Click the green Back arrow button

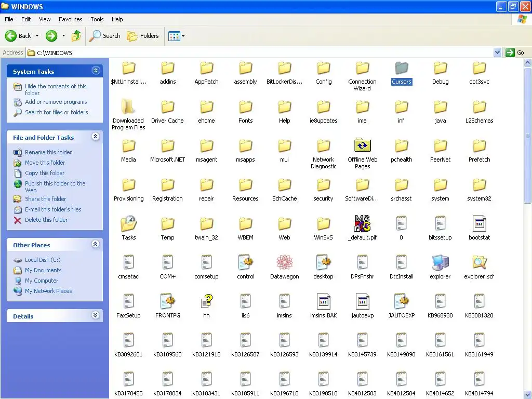click(x=11, y=36)
